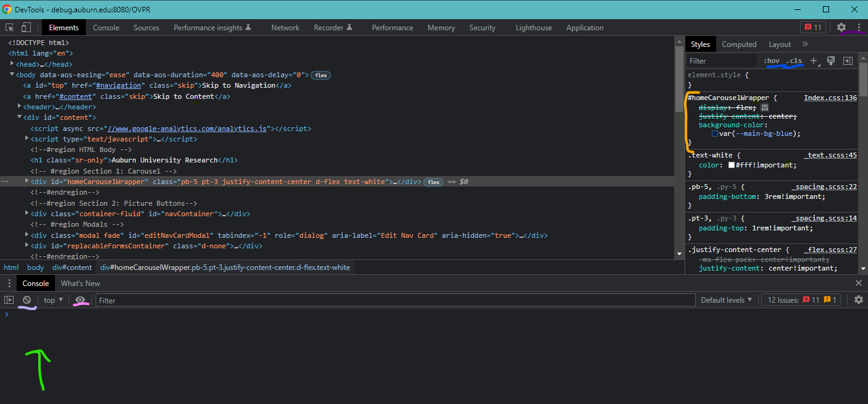
Task: Switch to the Application tab
Action: pos(585,27)
